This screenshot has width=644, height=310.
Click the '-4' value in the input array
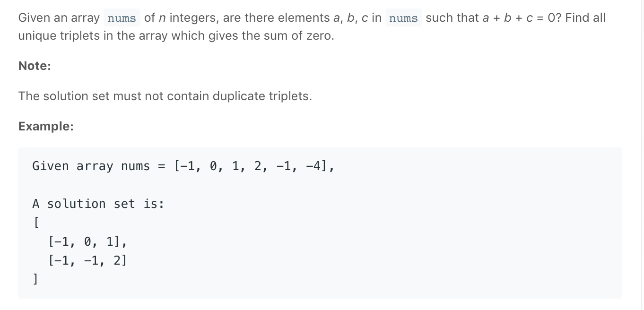click(x=313, y=166)
